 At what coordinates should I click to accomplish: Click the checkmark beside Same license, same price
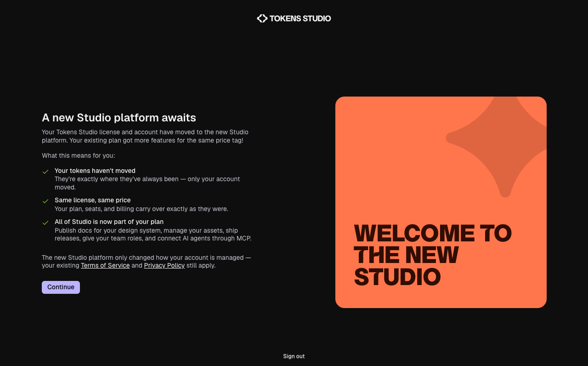pyautogui.click(x=45, y=201)
